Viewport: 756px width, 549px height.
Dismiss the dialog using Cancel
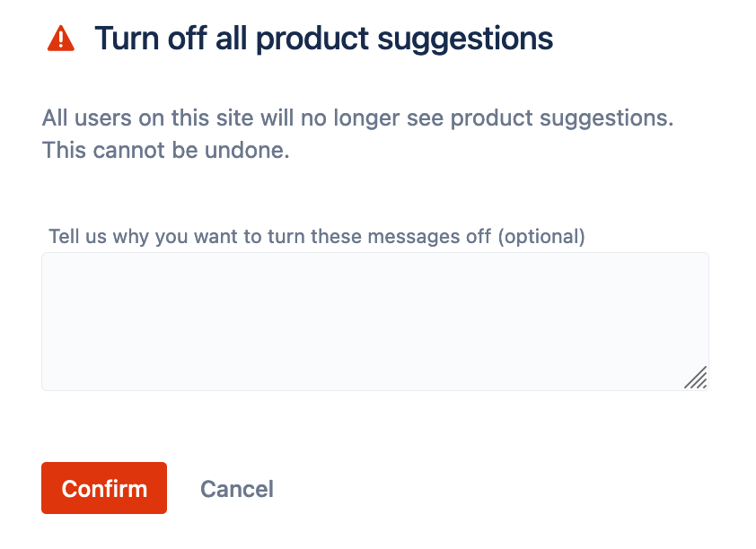[237, 489]
